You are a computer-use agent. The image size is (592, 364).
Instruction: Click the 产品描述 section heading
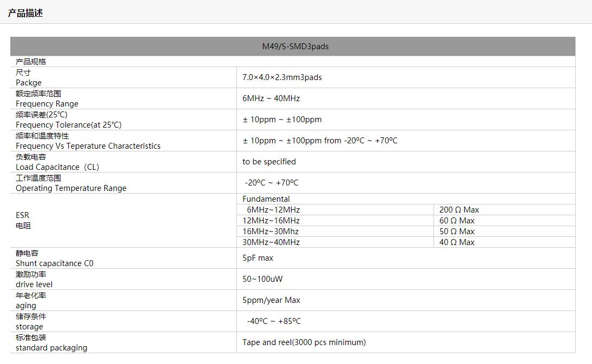(25, 13)
